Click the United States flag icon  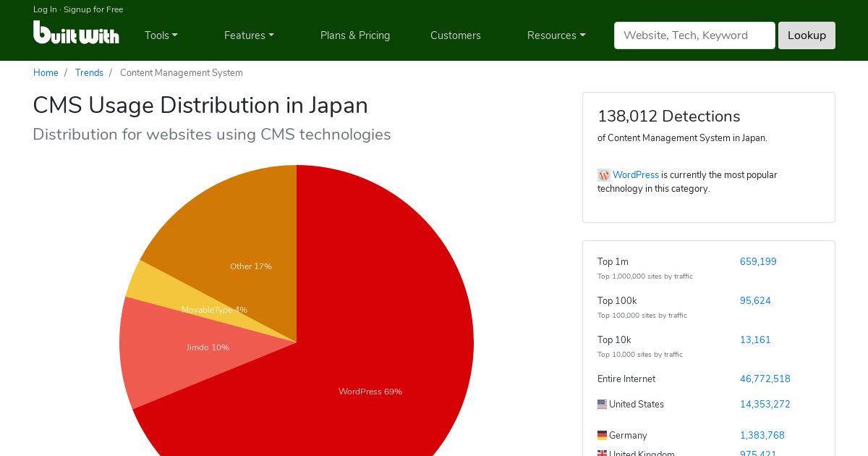[602, 405]
